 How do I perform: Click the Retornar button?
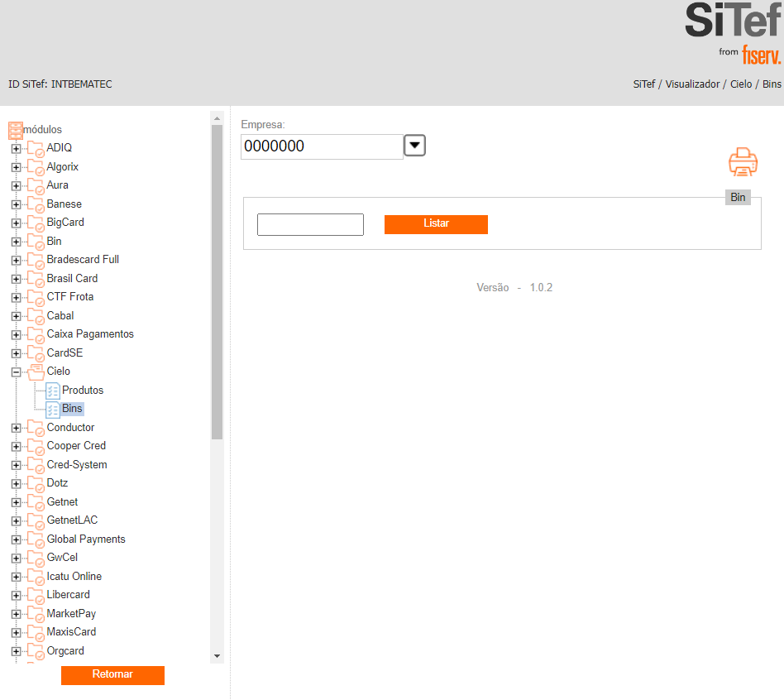[112, 675]
